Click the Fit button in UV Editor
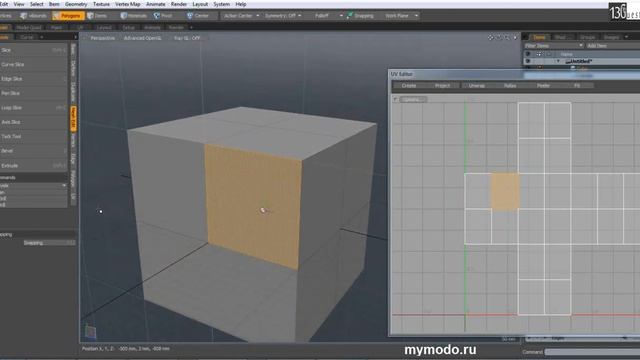Screen dimensions: 640x360 click(577, 85)
